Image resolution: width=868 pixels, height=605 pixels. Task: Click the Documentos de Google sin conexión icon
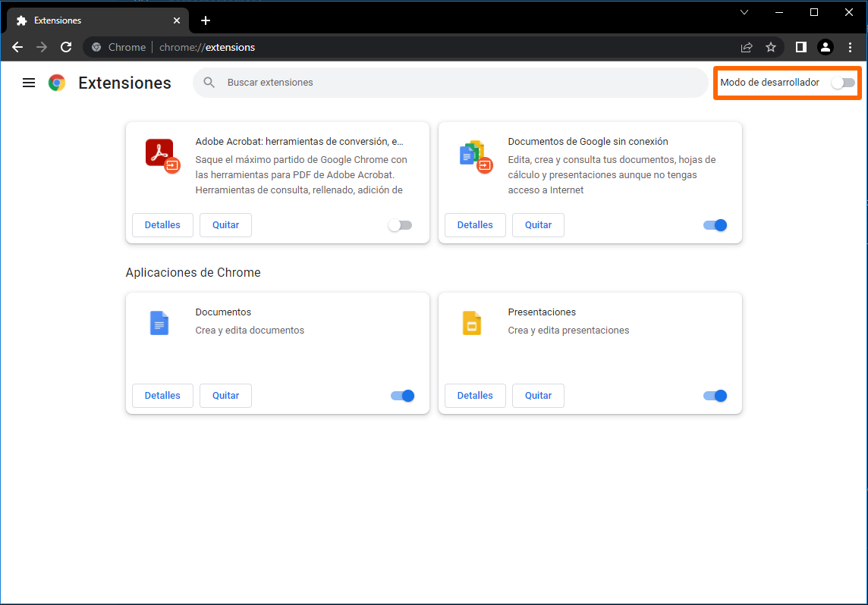476,156
